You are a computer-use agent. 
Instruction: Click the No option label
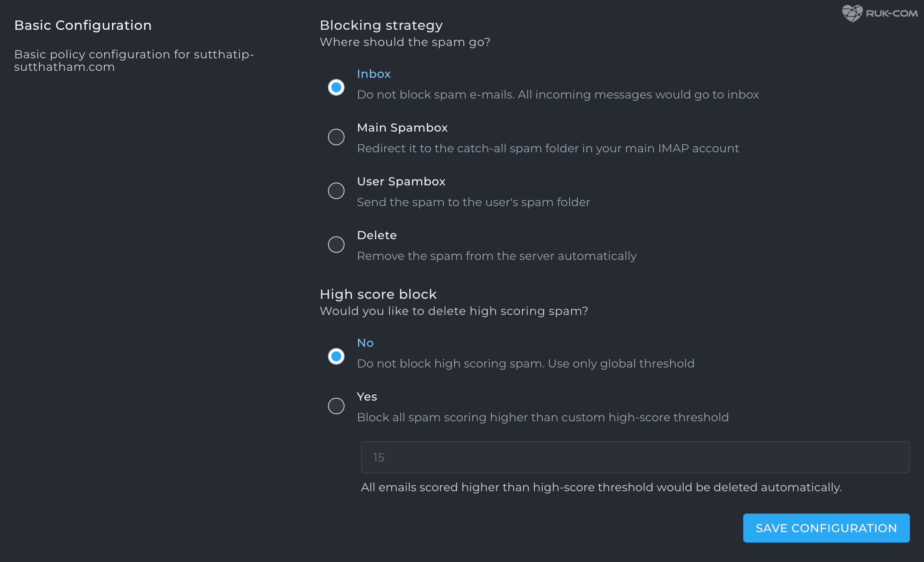(x=365, y=343)
